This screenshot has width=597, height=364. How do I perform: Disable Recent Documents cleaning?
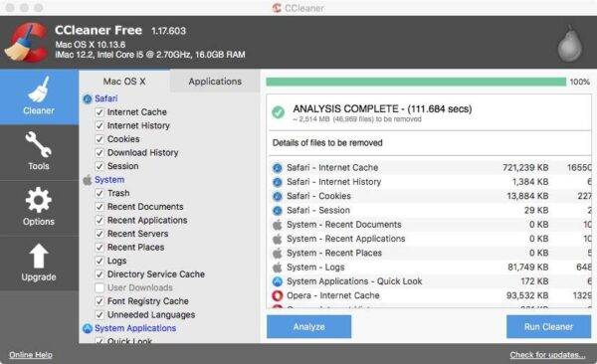[x=99, y=207]
